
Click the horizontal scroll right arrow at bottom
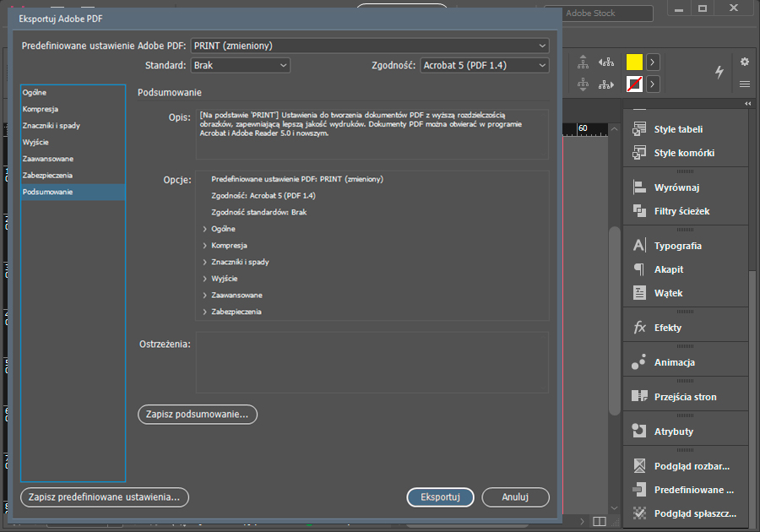click(582, 521)
